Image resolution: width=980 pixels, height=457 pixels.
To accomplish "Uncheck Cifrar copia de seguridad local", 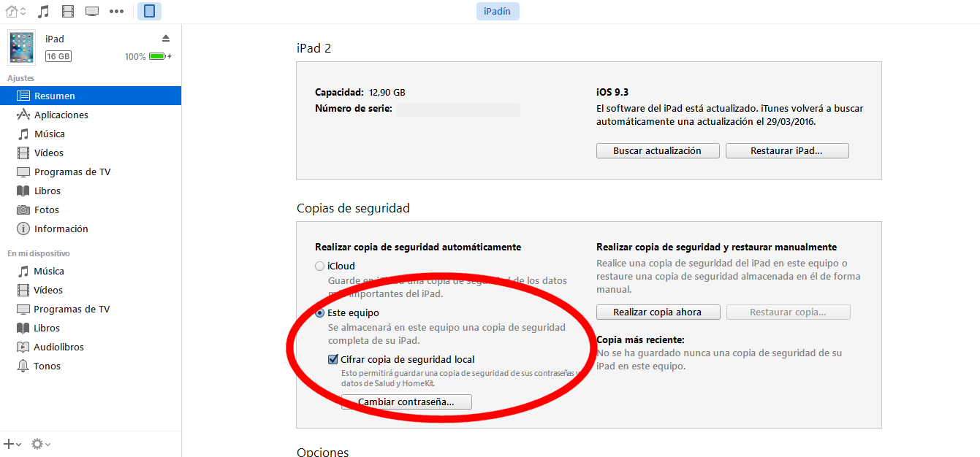I will [x=333, y=359].
